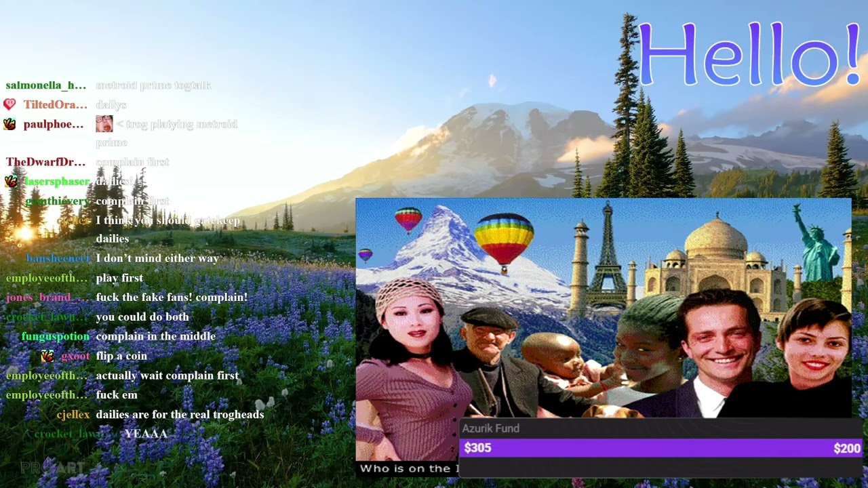Image resolution: width=868 pixels, height=488 pixels.
Task: Click the paulphoe… username
Action: (54, 124)
